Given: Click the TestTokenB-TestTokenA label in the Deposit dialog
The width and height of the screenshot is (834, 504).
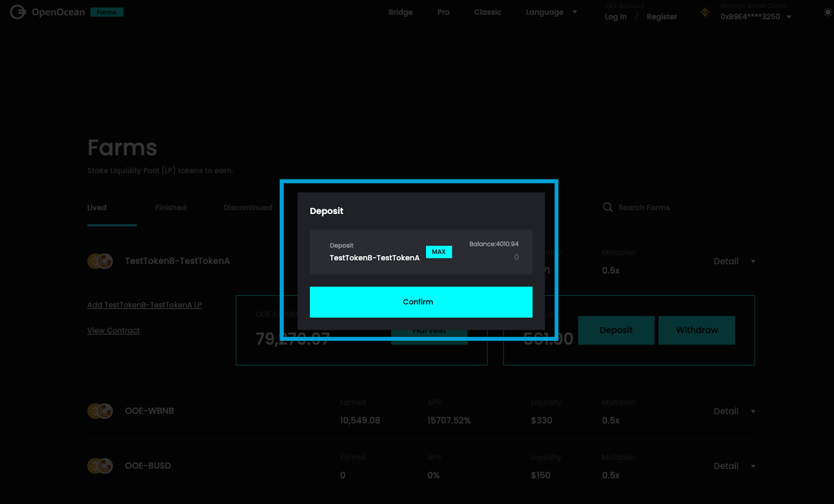Looking at the screenshot, I should tap(374, 258).
